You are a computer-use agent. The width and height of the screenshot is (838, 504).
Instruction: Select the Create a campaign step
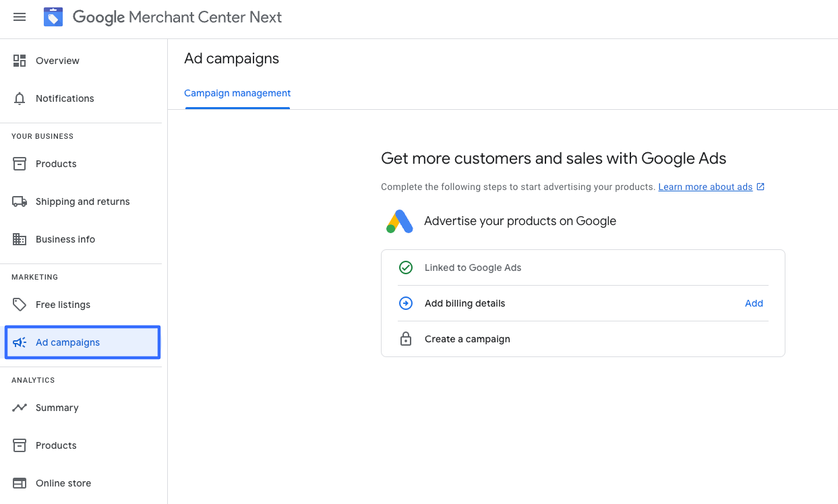coord(467,339)
